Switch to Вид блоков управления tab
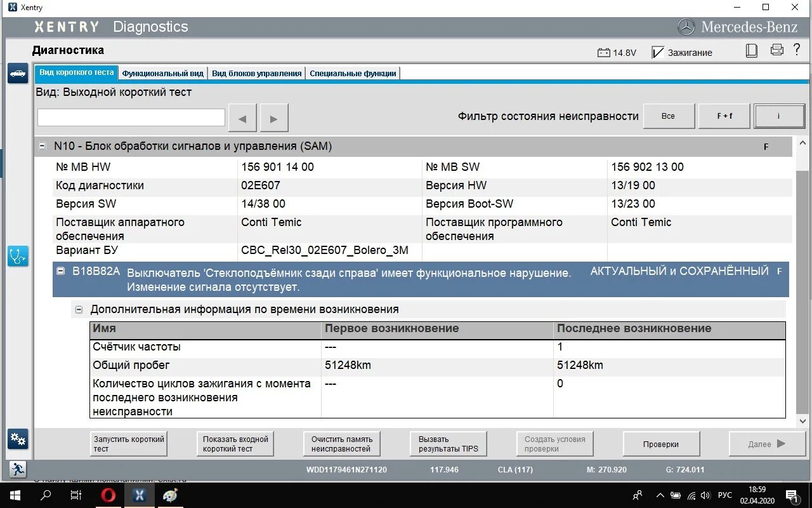The width and height of the screenshot is (812, 508). [x=256, y=73]
